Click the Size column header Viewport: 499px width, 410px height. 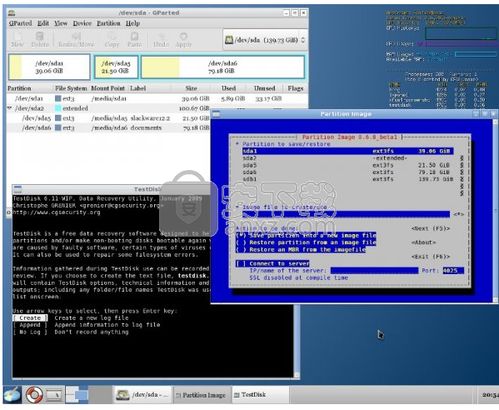(x=191, y=88)
